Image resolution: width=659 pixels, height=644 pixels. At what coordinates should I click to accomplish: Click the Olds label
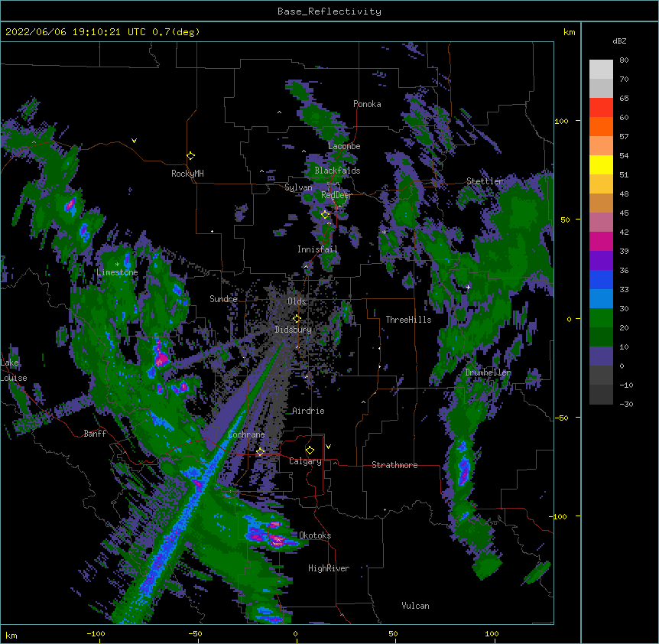click(x=297, y=301)
